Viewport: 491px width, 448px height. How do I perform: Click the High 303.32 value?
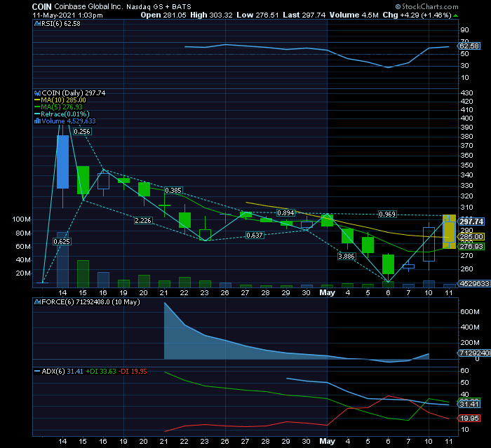211,15
